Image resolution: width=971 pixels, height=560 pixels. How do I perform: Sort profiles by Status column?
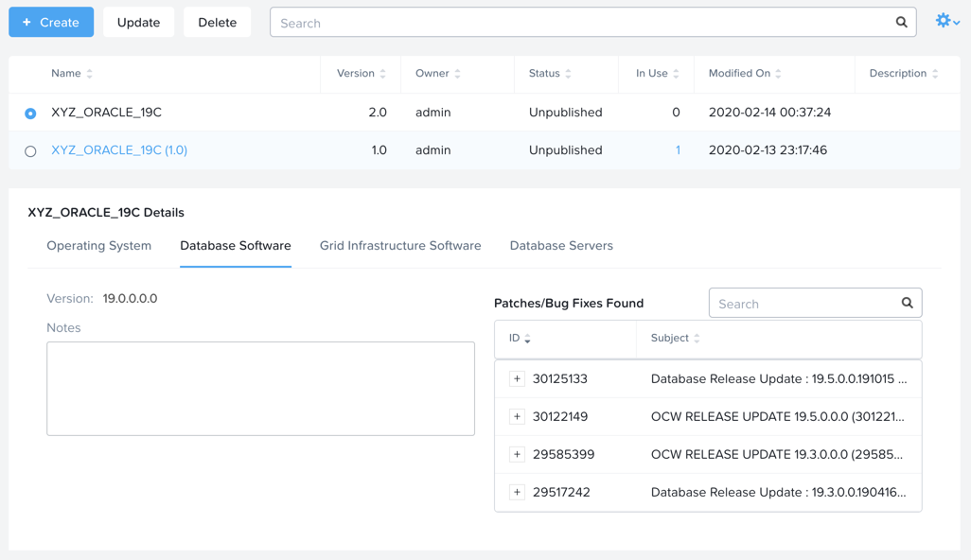pyautogui.click(x=550, y=73)
